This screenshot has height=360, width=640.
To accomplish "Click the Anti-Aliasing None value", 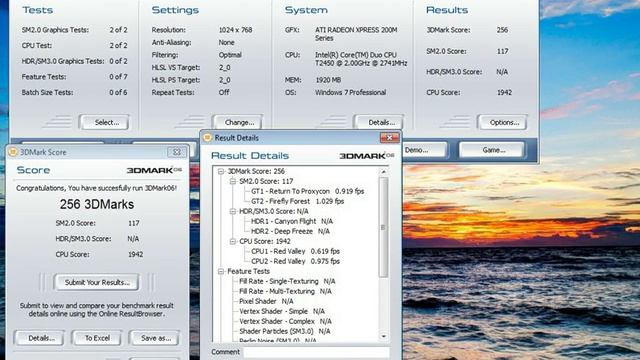I will [x=227, y=42].
